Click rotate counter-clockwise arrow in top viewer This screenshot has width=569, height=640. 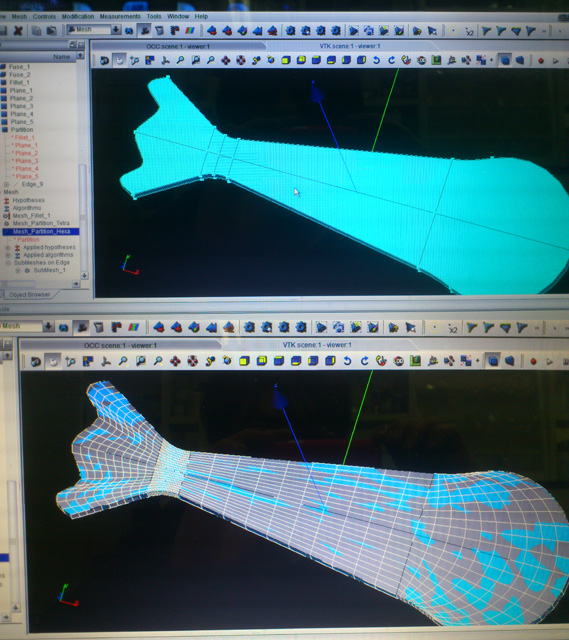click(x=376, y=60)
